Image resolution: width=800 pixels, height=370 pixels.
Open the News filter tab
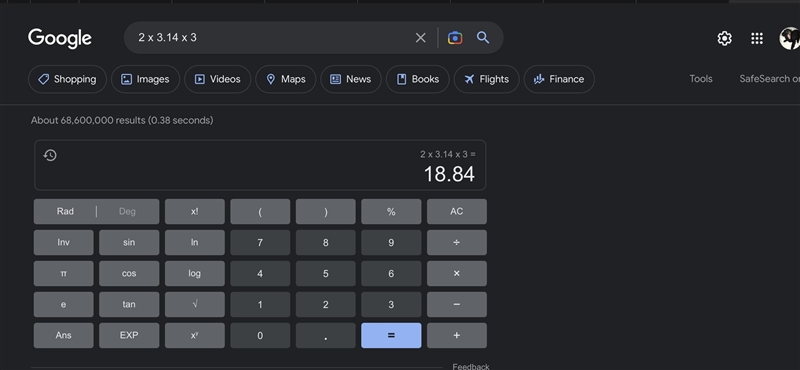[351, 79]
